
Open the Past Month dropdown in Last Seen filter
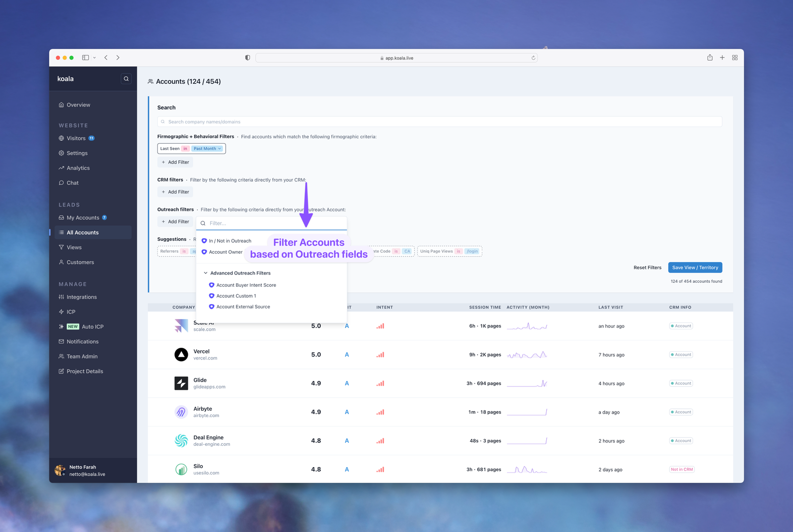coord(208,149)
